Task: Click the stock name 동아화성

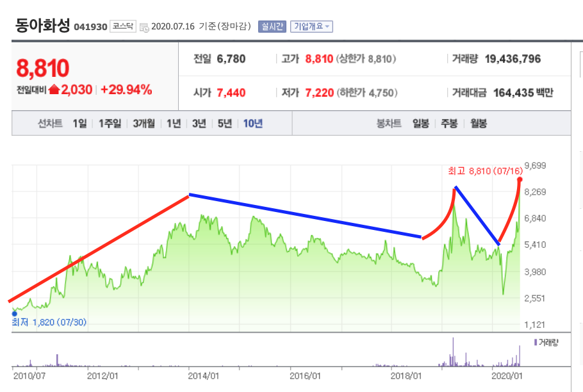Action: coord(42,26)
